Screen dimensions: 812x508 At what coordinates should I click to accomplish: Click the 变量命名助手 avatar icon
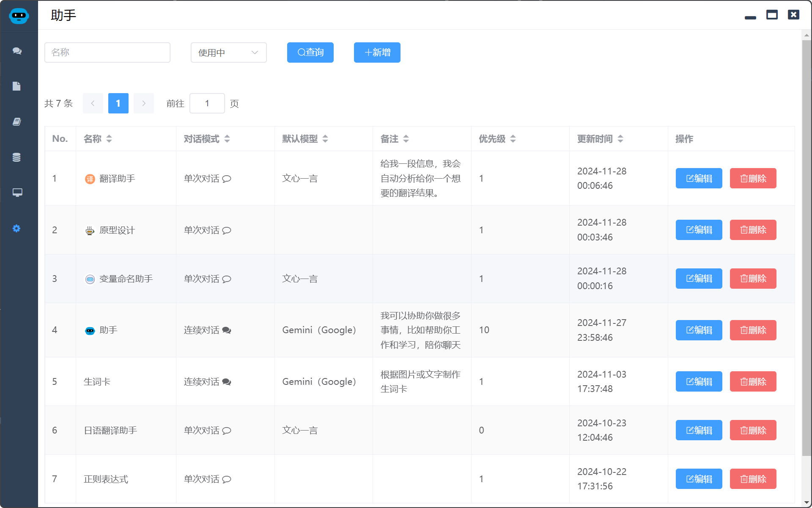(x=90, y=279)
